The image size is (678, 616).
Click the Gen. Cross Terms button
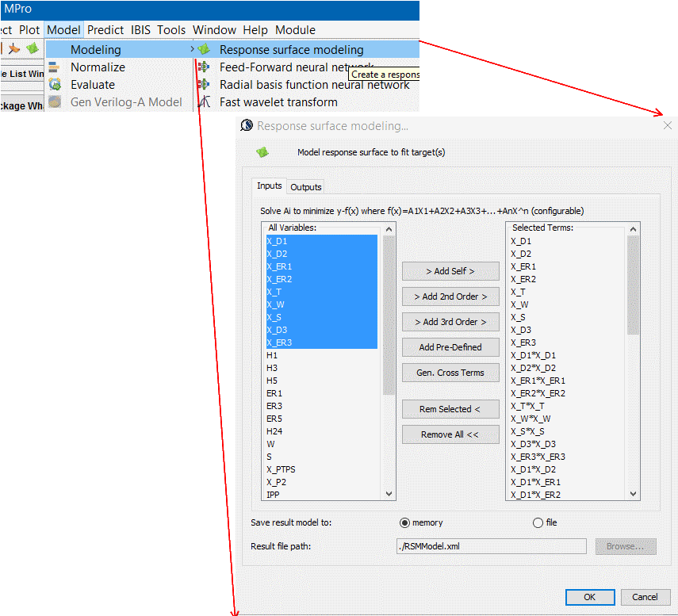click(450, 373)
